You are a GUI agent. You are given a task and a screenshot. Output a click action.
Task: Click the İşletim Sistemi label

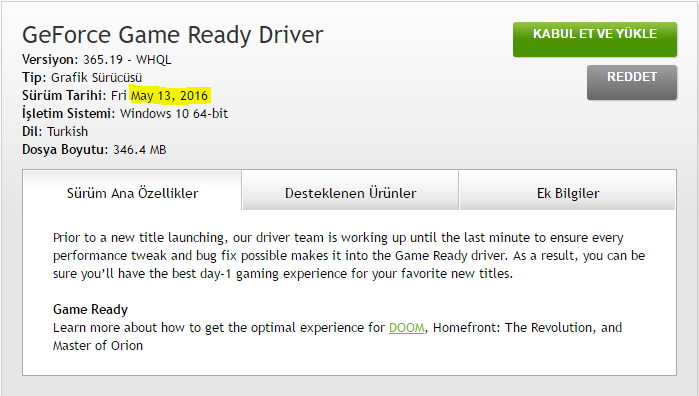[69, 113]
